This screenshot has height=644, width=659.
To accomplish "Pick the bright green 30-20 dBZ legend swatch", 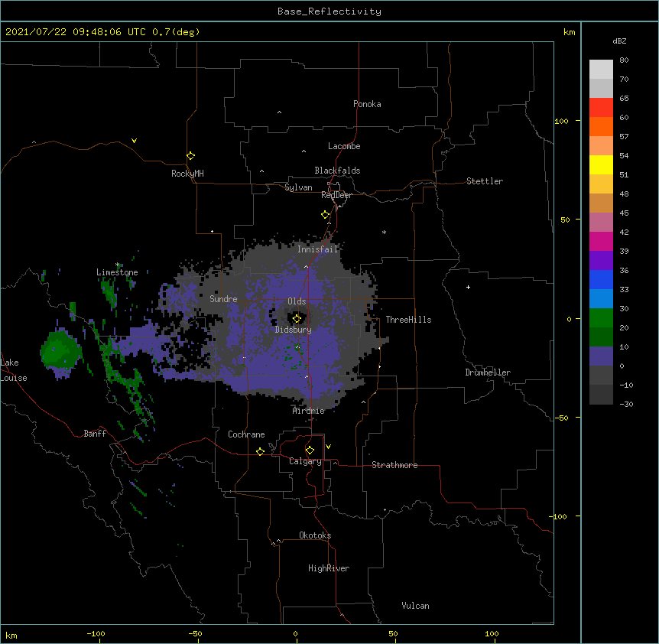I will [x=601, y=318].
